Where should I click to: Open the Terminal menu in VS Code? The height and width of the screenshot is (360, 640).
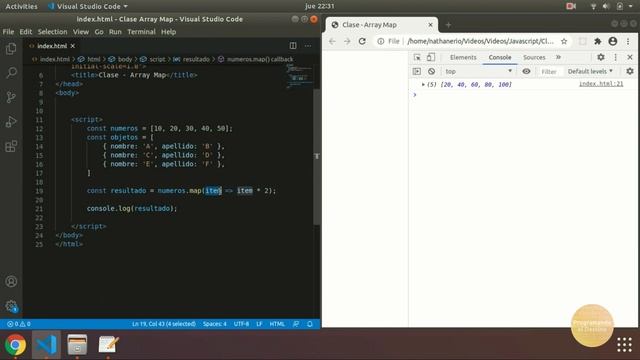[141, 32]
